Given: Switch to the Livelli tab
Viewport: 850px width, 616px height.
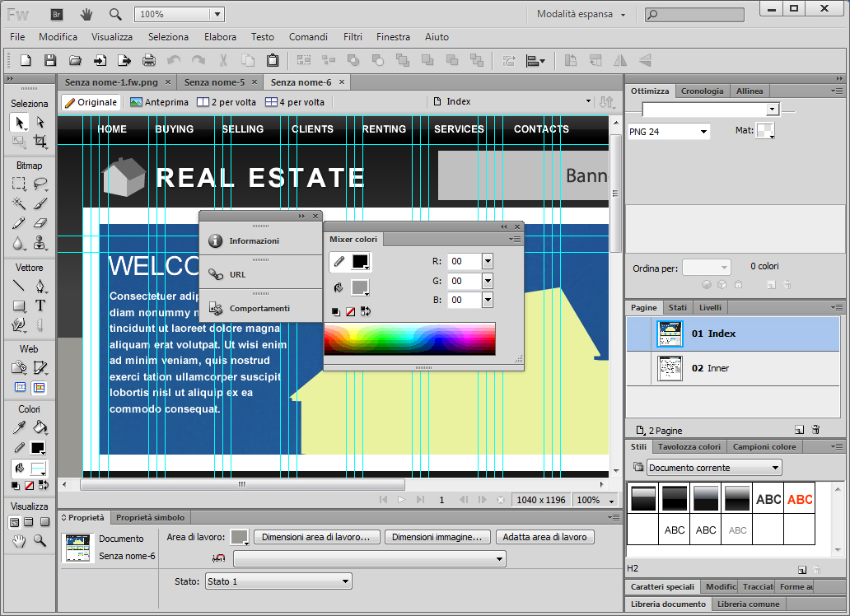Looking at the screenshot, I should [709, 307].
